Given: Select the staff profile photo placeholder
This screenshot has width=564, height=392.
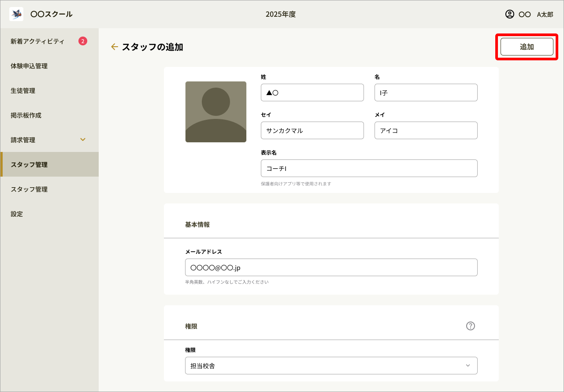Looking at the screenshot, I should tap(216, 112).
